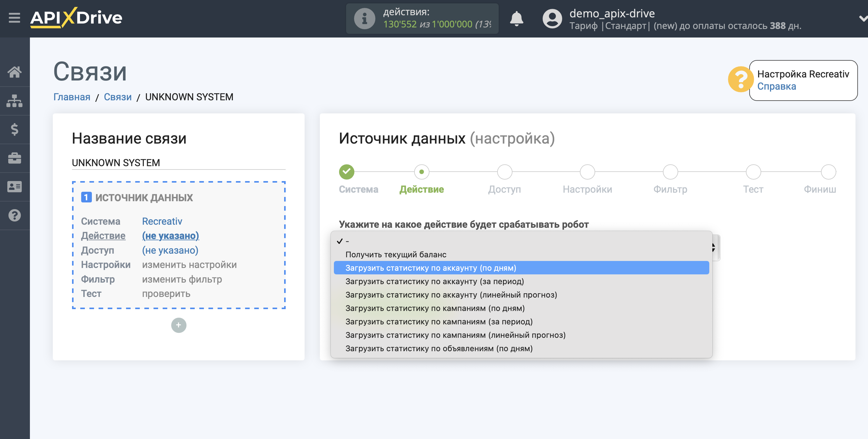868x439 pixels.
Task: Click the Доступ step circle
Action: point(505,172)
